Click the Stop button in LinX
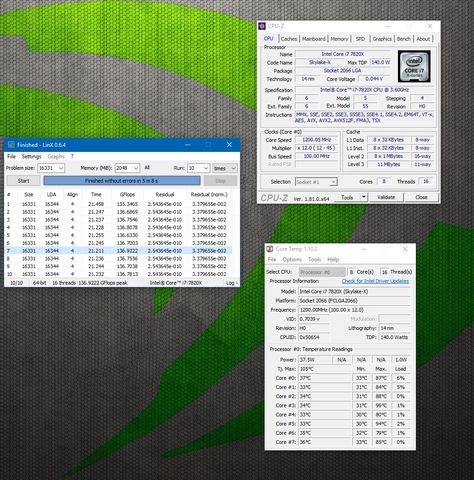 tap(220, 181)
